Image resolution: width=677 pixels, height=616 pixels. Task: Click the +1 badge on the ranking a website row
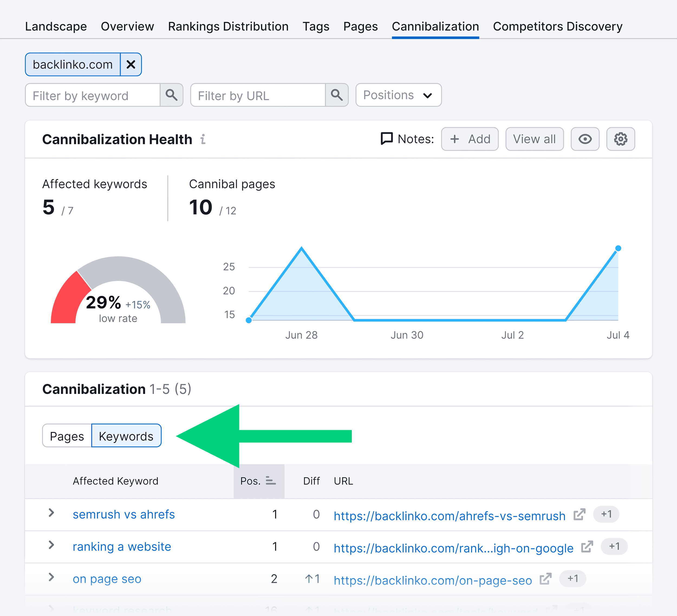point(614,546)
